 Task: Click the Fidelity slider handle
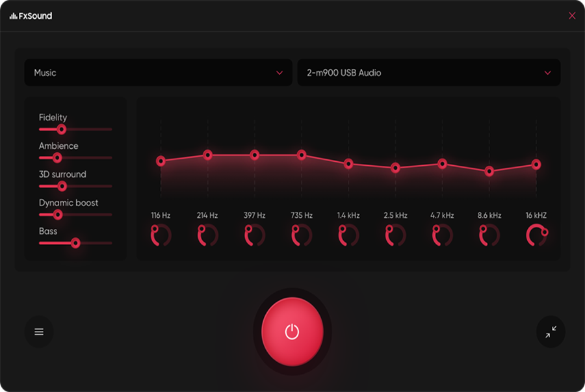(x=62, y=129)
